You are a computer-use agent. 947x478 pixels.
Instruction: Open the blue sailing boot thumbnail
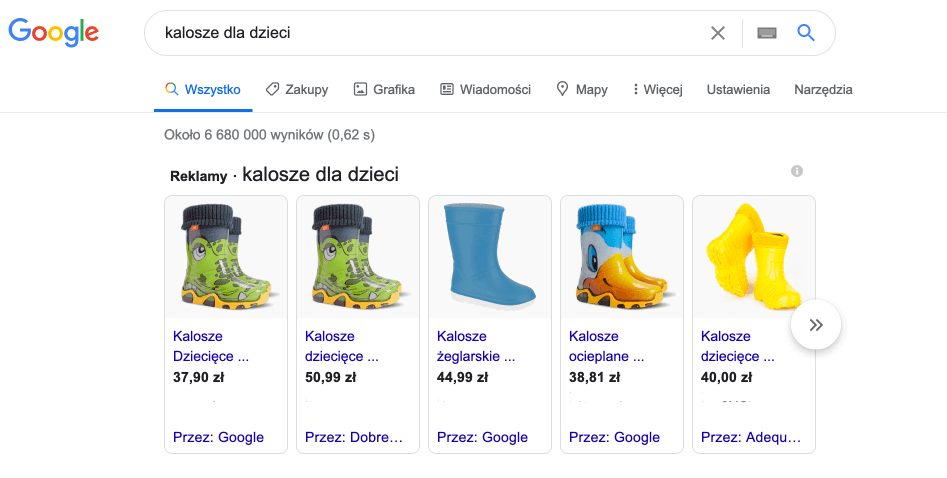point(489,256)
